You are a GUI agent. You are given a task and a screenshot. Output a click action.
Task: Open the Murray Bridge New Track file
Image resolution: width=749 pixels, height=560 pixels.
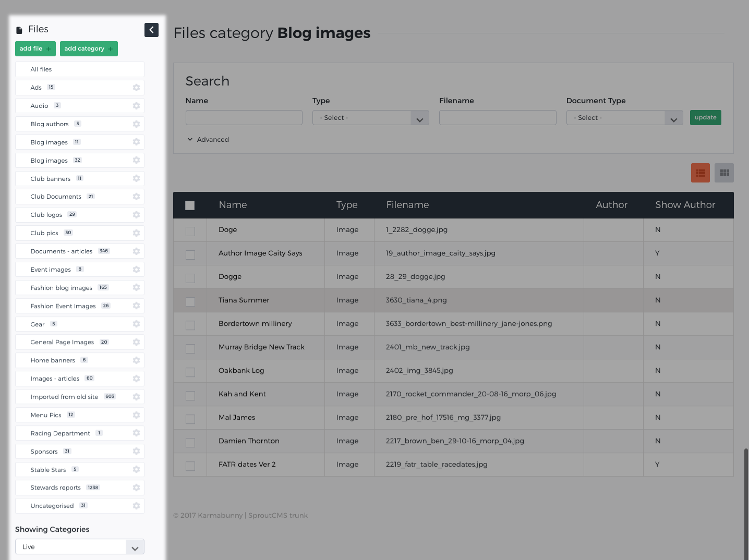click(x=261, y=347)
